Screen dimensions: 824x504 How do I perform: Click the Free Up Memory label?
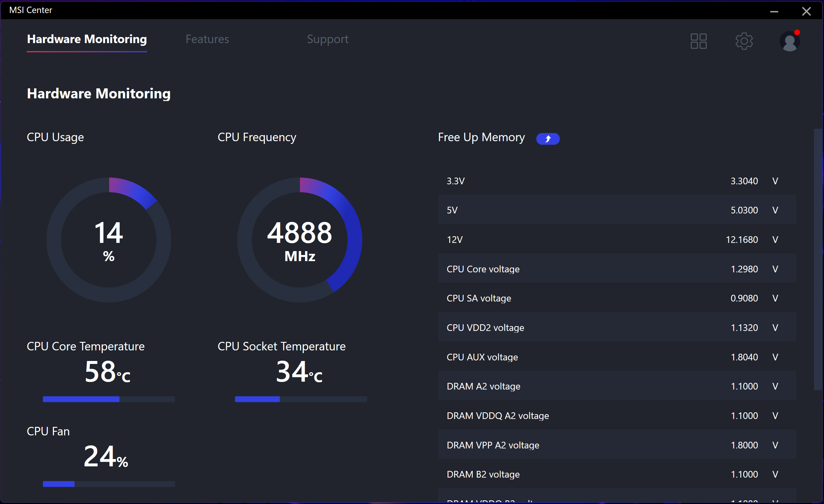(x=481, y=137)
